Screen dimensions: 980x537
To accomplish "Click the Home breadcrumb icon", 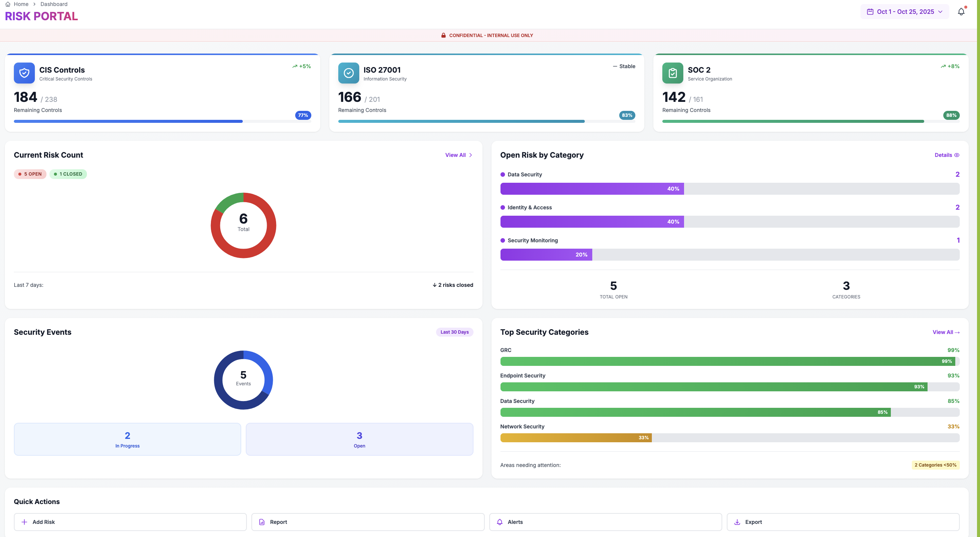I will tap(8, 4).
